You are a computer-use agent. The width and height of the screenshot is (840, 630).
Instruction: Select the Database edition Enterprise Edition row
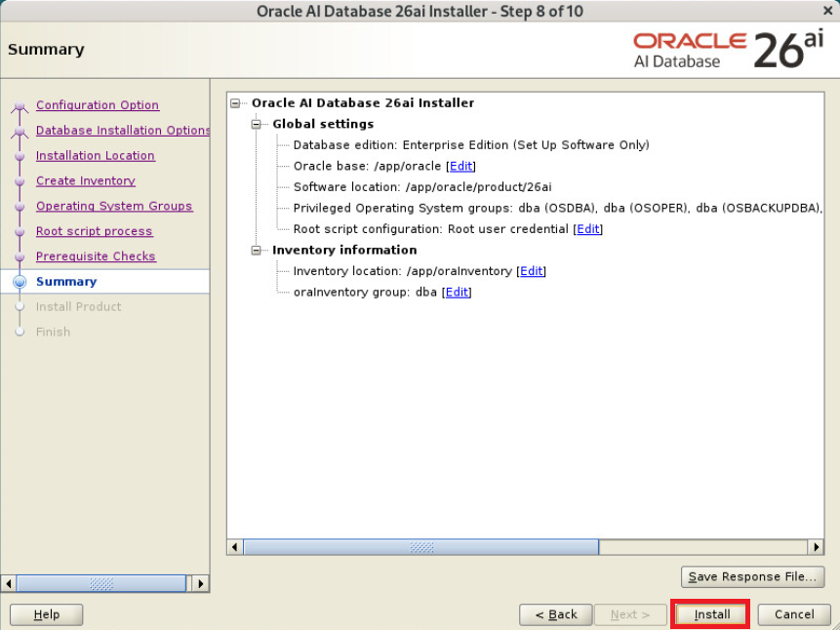point(471,145)
